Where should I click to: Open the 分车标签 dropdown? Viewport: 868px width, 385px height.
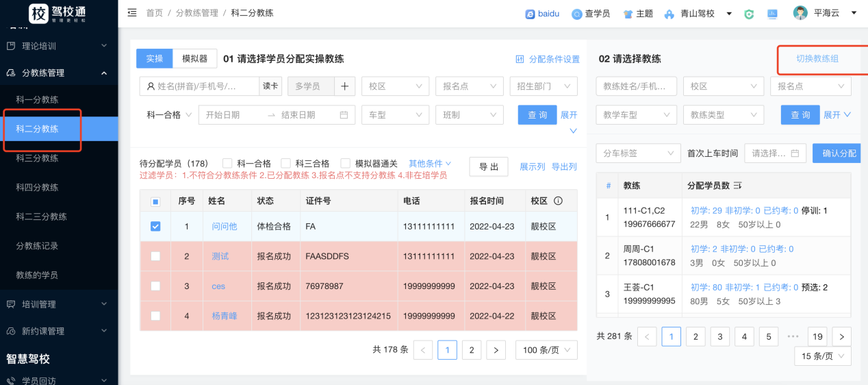coord(638,153)
